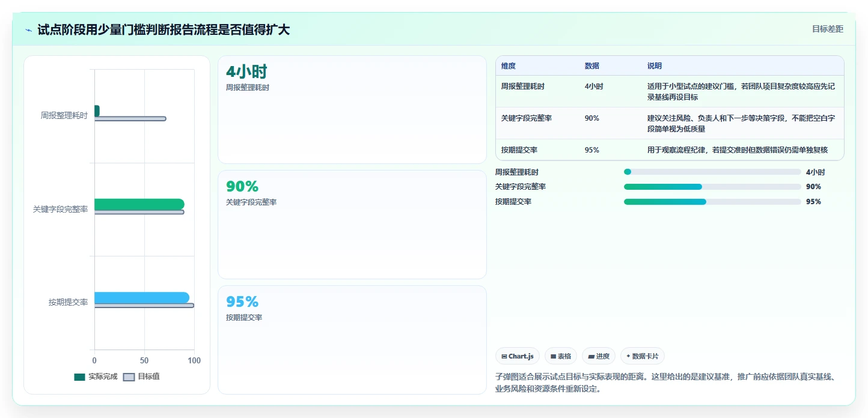Click the 周报整理耗时 label in progress list

point(517,172)
